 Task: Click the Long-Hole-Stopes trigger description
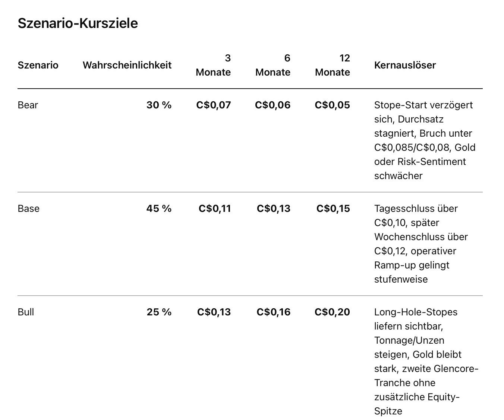tap(426, 362)
